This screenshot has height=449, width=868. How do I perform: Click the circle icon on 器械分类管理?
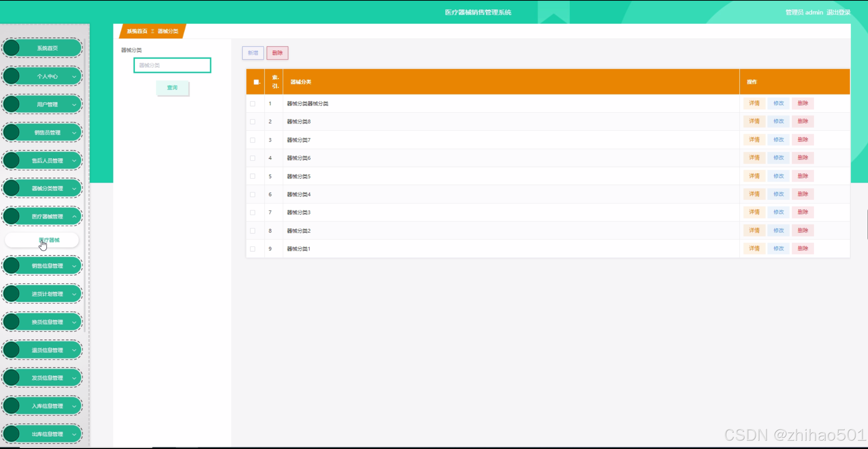click(x=12, y=189)
